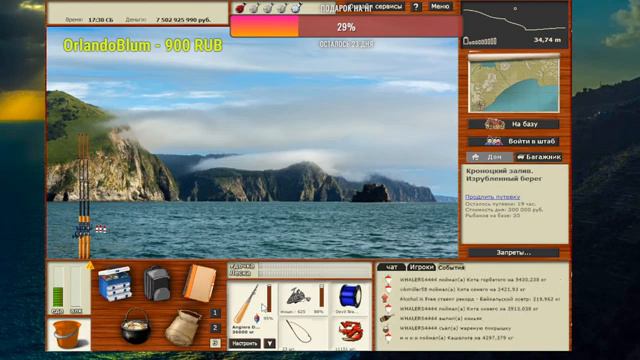Screen dimensions: 640x360
Task: Click the На базу button
Action: (514, 124)
